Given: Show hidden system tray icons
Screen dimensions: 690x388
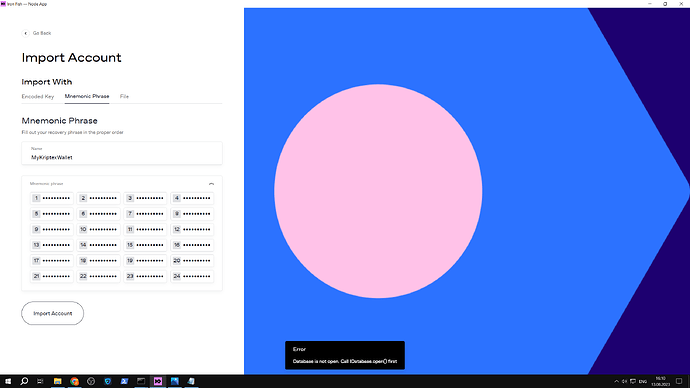Looking at the screenshot, I should click(617, 381).
